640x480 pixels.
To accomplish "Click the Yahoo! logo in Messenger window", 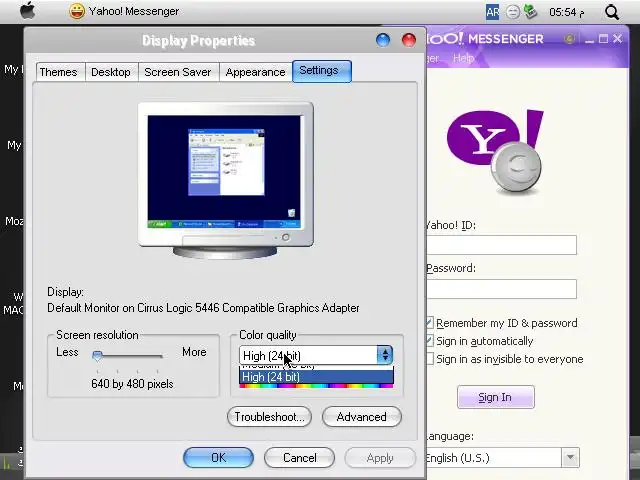I will pyautogui.click(x=495, y=151).
